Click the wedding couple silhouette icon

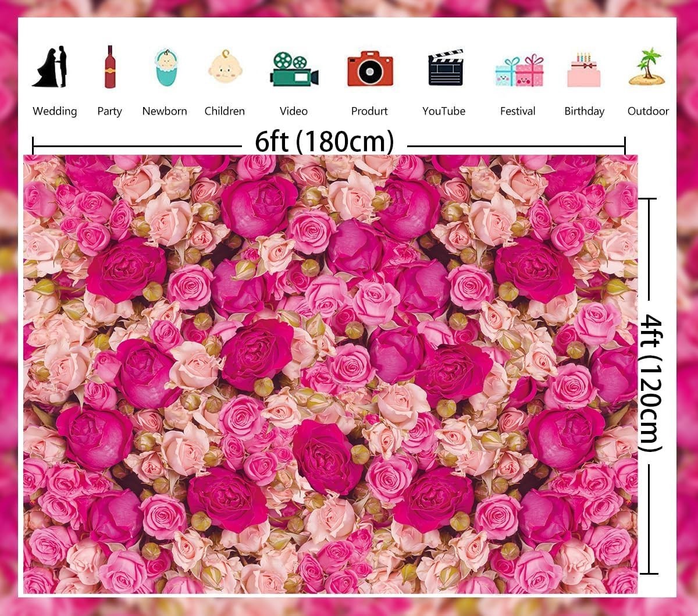(50, 67)
